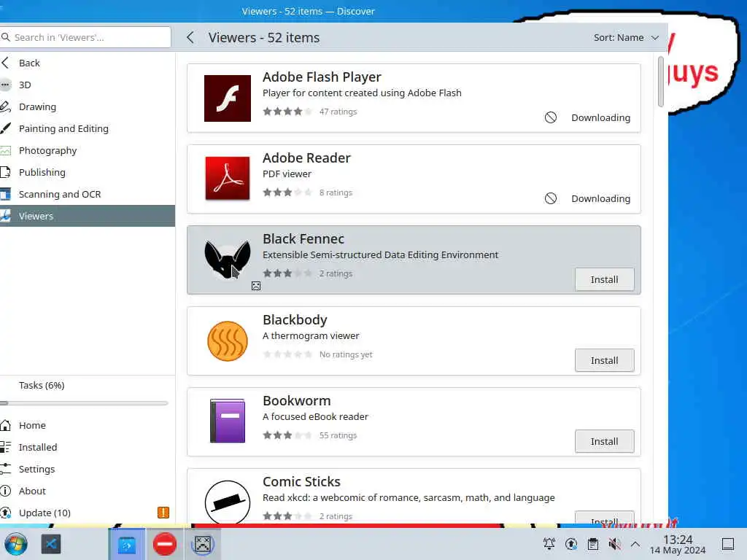This screenshot has width=747, height=560.
Task: Click the Adobe Flash Player star rating
Action: coord(287,112)
